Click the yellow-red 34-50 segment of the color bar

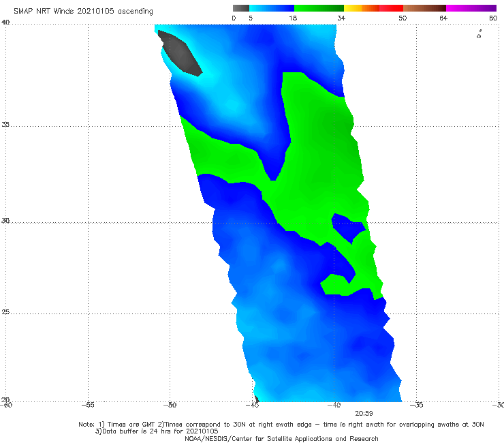(x=373, y=8)
